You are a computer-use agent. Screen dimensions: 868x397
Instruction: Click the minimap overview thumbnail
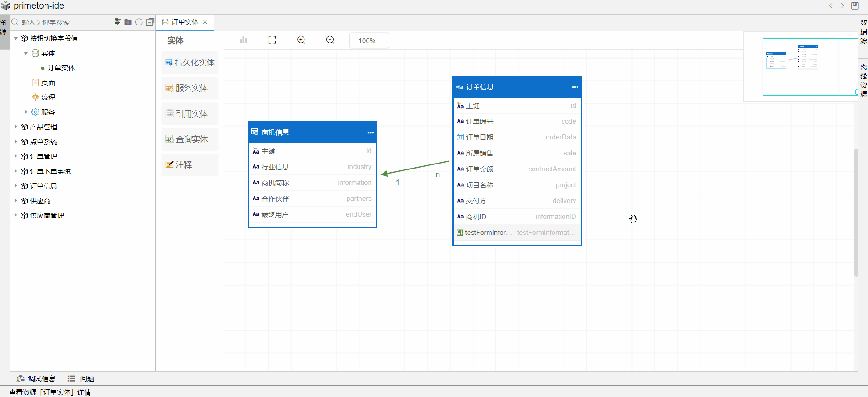tap(800, 66)
